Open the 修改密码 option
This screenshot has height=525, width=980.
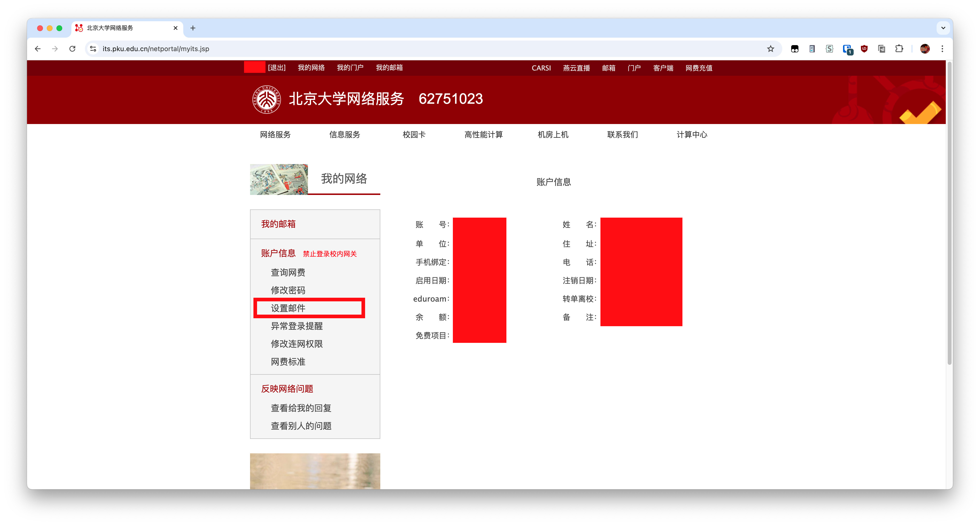[289, 290]
